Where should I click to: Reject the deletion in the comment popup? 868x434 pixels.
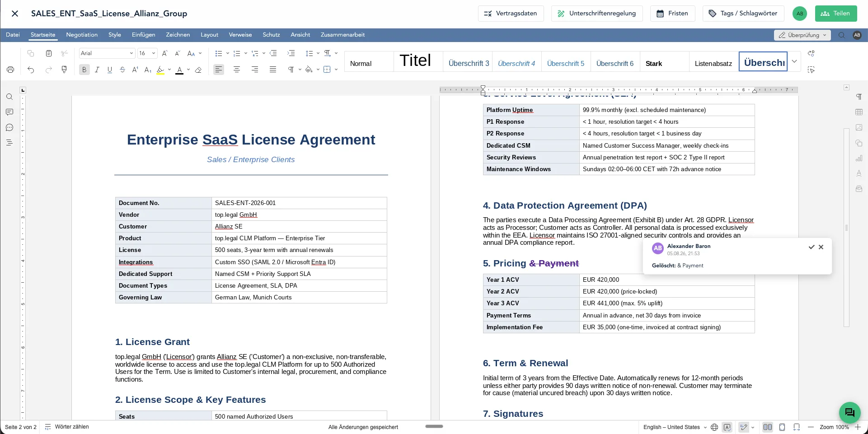pos(821,247)
